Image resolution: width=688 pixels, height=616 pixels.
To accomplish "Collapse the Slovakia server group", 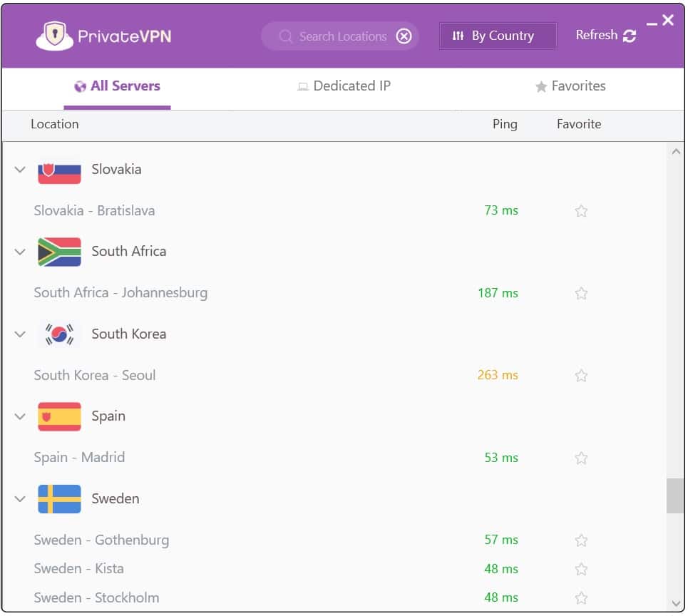I will coord(20,170).
